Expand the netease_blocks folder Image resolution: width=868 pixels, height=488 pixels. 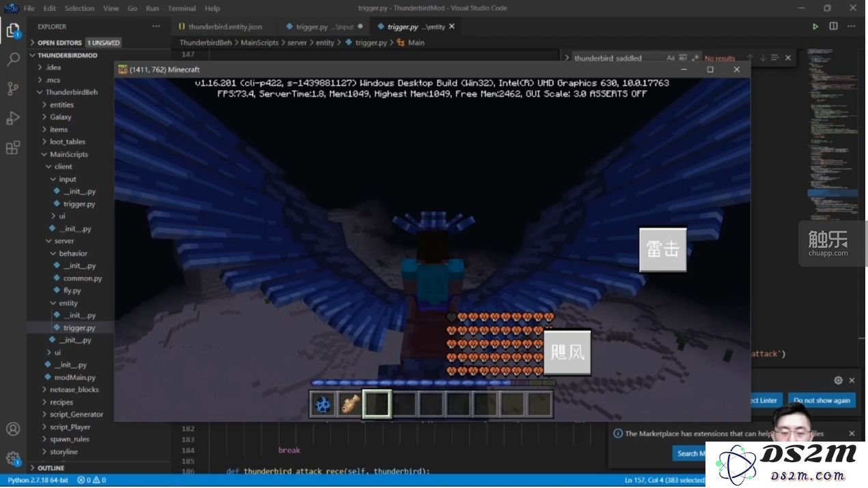(x=74, y=390)
